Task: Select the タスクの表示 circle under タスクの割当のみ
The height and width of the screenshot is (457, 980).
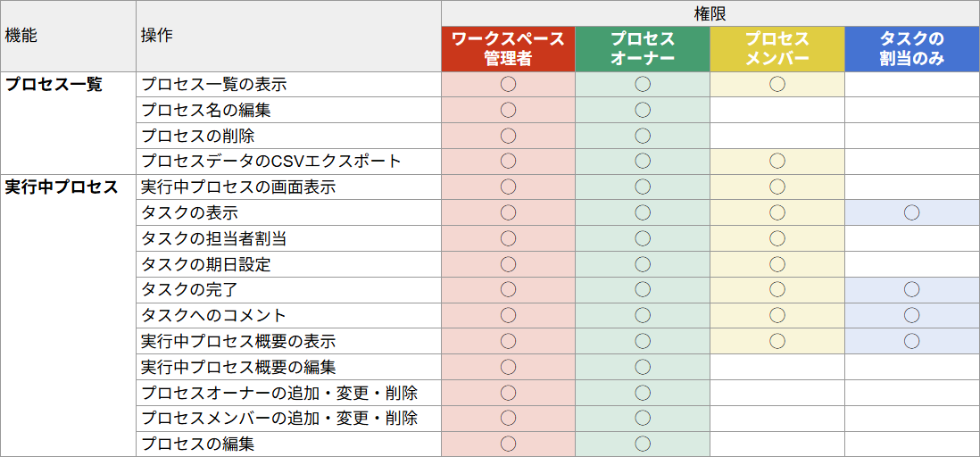Action: point(911,212)
